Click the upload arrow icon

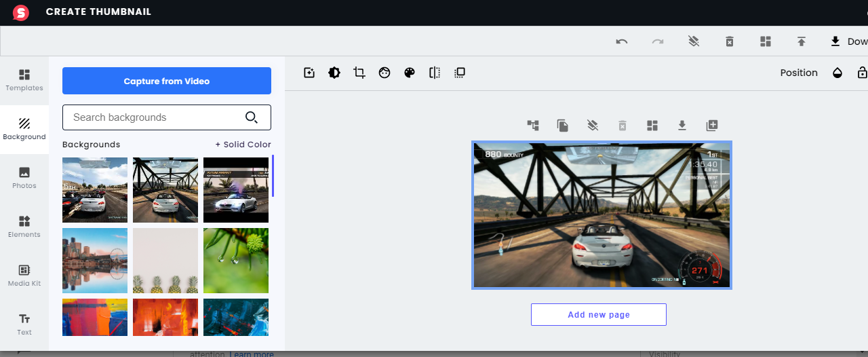point(802,41)
